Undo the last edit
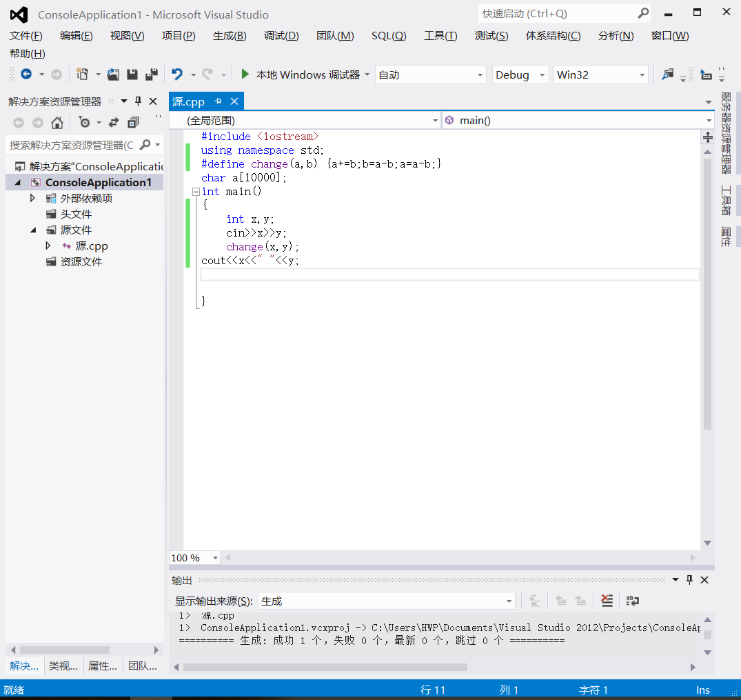The height and width of the screenshot is (700, 741). [177, 74]
